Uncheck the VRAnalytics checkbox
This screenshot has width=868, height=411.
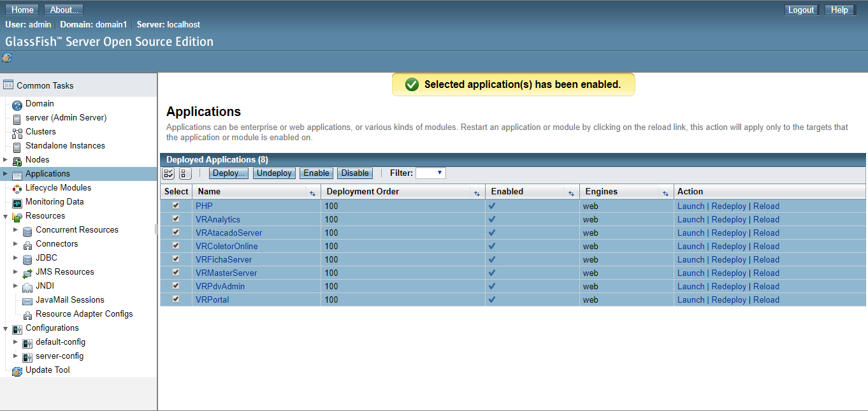(176, 219)
